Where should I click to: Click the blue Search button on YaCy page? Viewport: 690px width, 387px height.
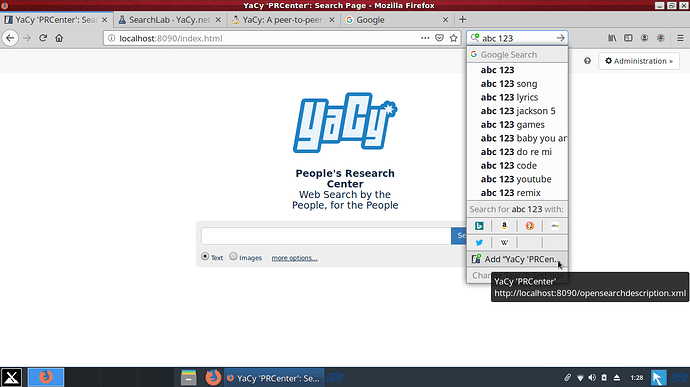(x=459, y=236)
